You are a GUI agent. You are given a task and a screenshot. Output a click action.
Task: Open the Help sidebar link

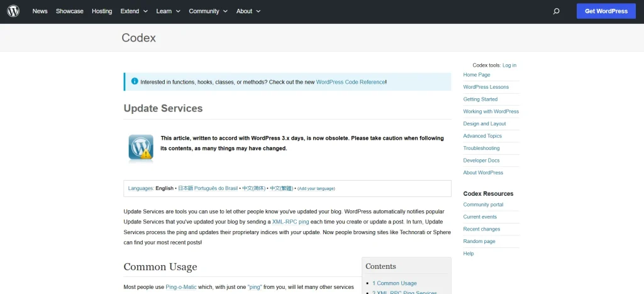(x=468, y=254)
